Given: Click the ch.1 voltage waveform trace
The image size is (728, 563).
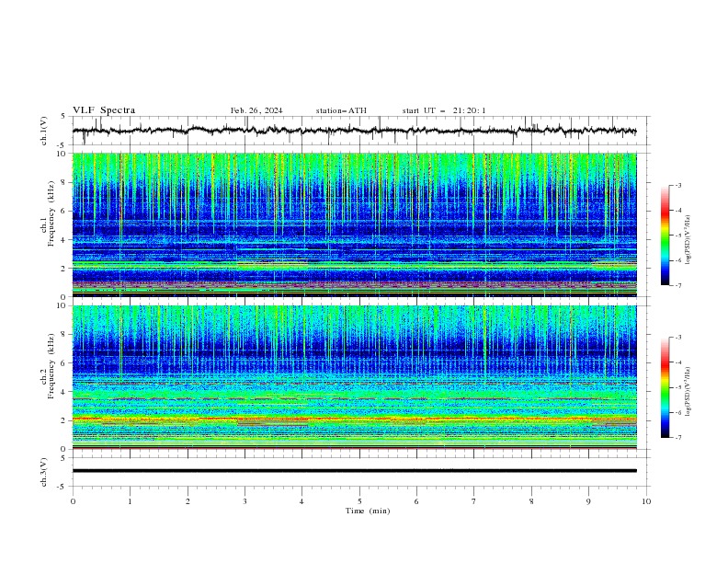Looking at the screenshot, I should point(354,131).
